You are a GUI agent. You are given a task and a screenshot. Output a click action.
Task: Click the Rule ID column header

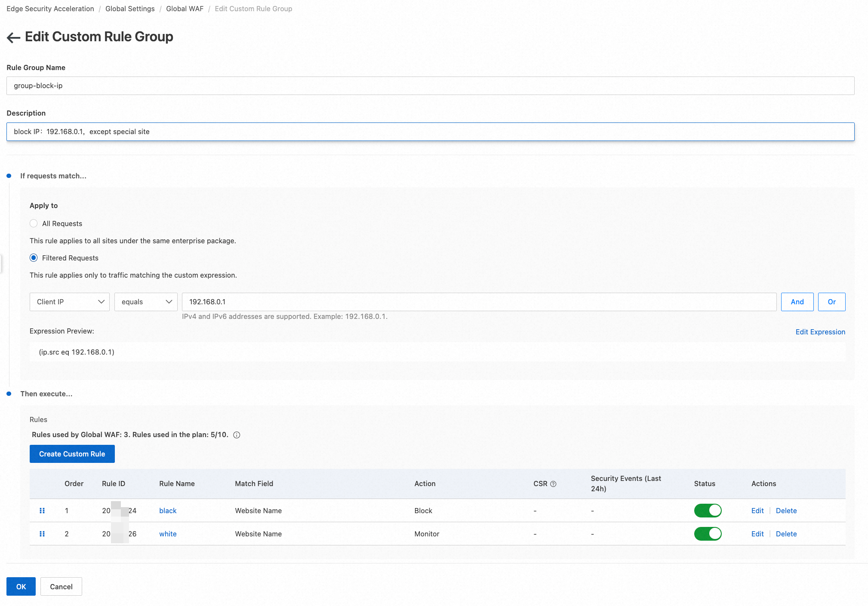(x=114, y=484)
